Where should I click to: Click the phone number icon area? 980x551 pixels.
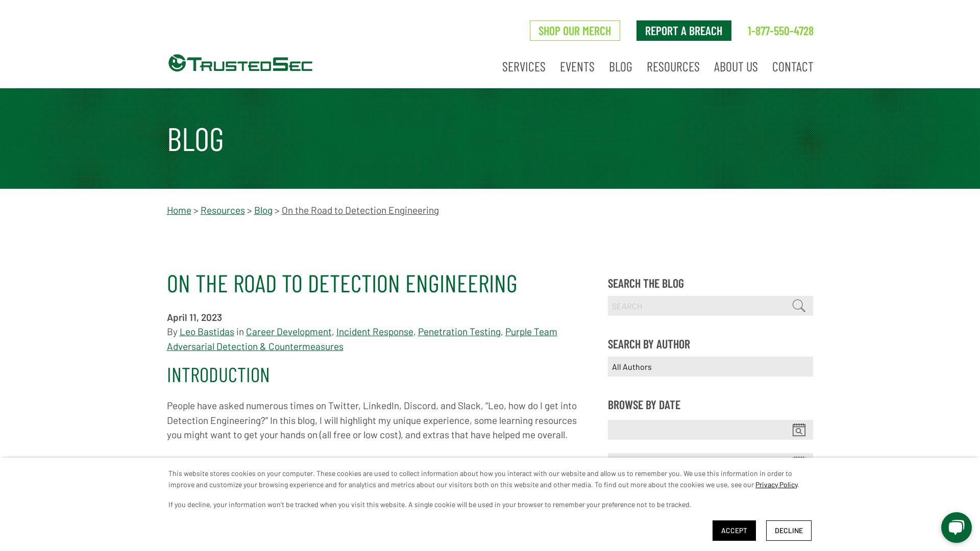point(780,30)
